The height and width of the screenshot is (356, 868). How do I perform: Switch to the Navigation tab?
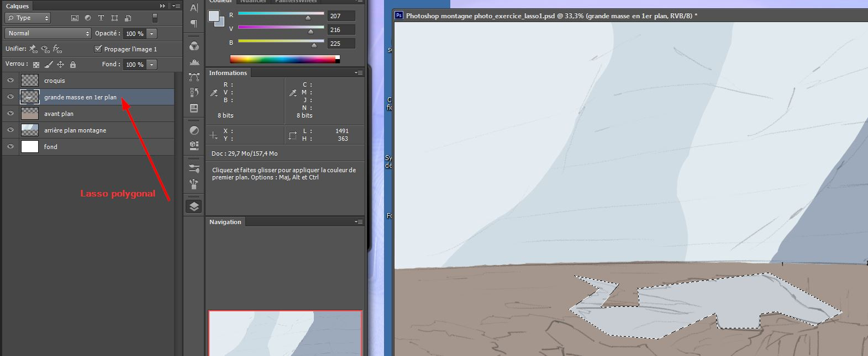click(x=225, y=222)
